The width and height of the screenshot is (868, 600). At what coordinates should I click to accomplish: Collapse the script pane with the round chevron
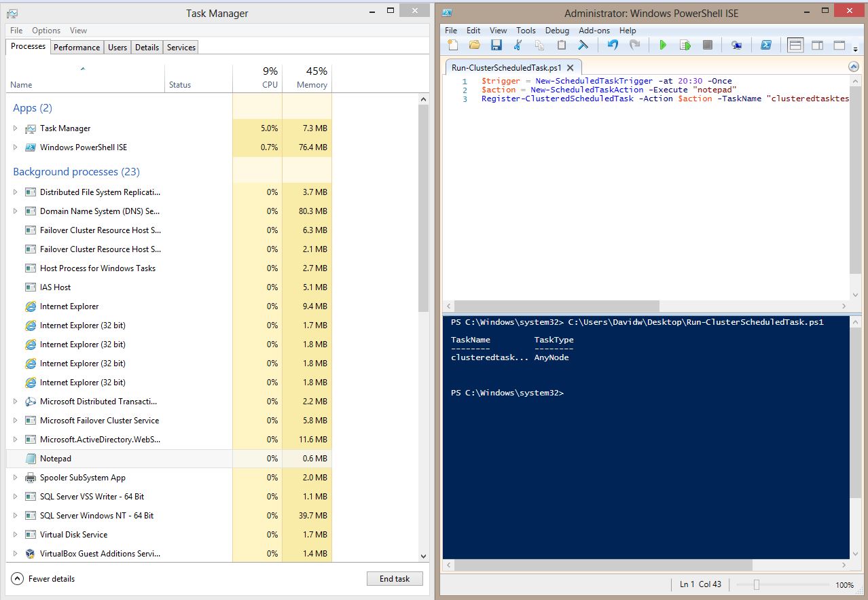(x=854, y=67)
